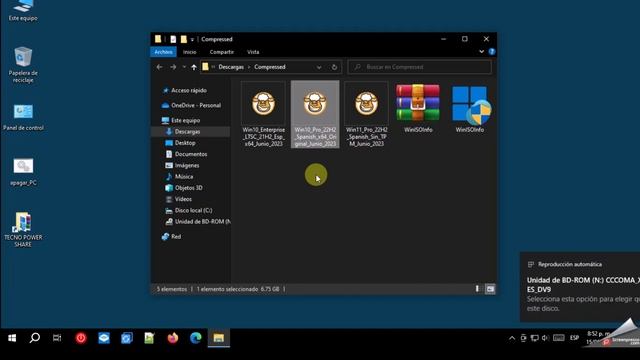Refresh the Compressed folder view

tap(334, 67)
